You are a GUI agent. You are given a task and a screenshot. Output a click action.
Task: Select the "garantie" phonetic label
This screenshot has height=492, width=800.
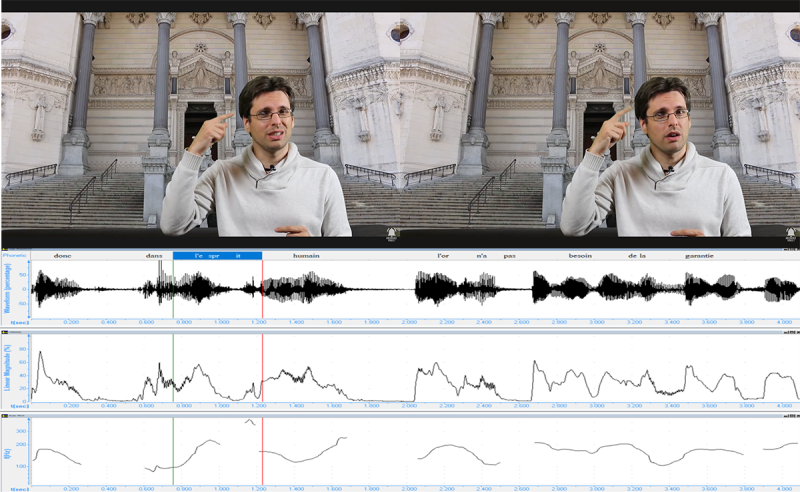tap(699, 256)
